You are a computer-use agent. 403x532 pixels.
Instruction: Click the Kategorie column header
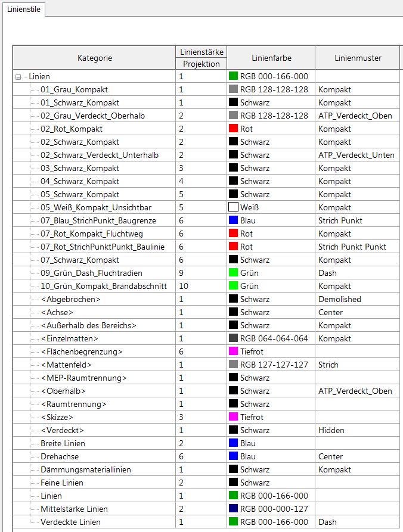point(94,58)
